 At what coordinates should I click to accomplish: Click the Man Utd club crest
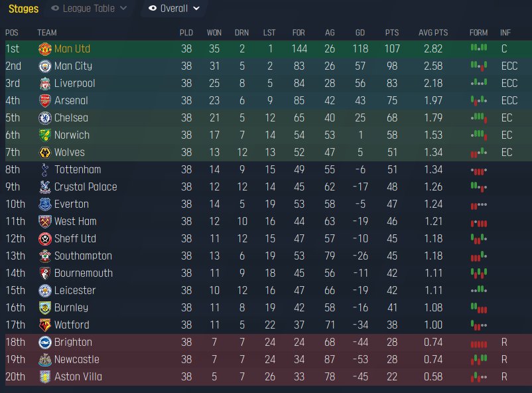click(x=45, y=49)
